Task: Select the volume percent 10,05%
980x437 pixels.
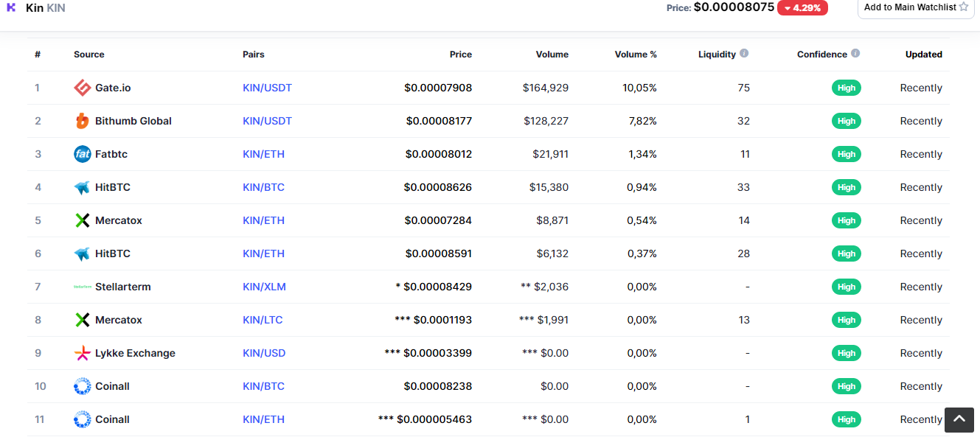Action: [639, 88]
